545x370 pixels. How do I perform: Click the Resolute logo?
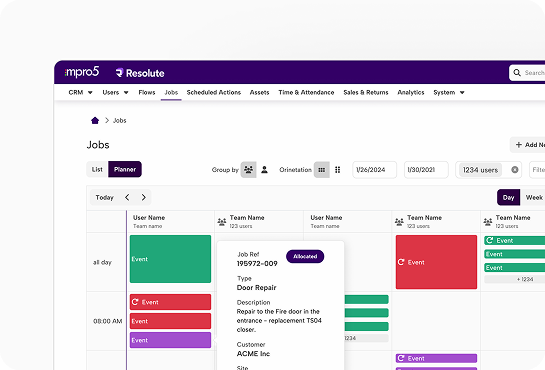[140, 73]
